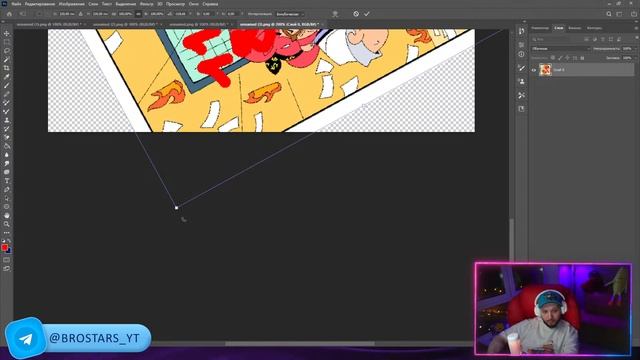This screenshot has width=640, height=360.
Task: Open the Brush settings panel icon in the side strip
Action: 522,68
